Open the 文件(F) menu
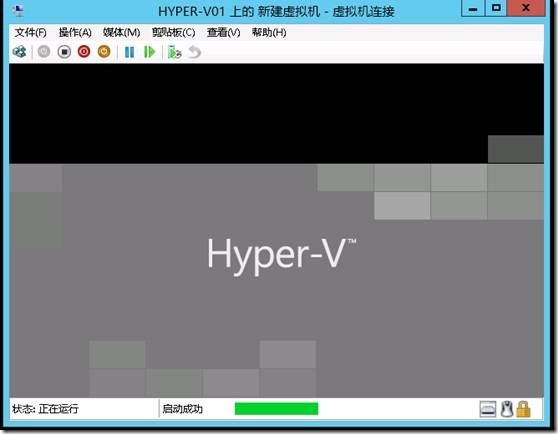The width and height of the screenshot is (558, 434). pyautogui.click(x=31, y=33)
